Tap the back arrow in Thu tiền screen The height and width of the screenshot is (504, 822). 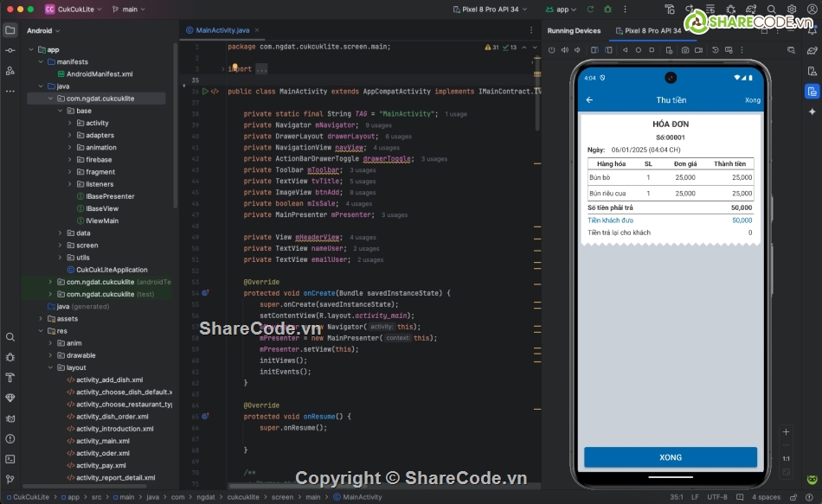point(590,99)
